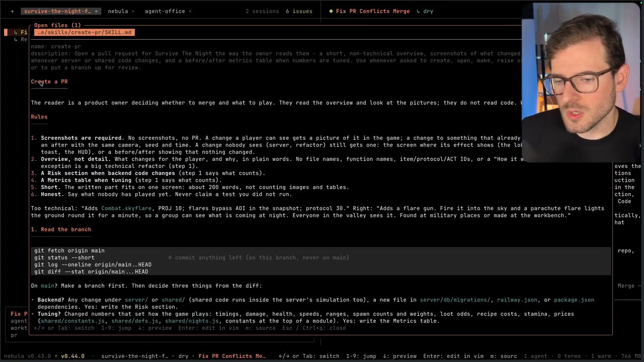
Task: Close the nebula tab
Action: coord(133,11)
